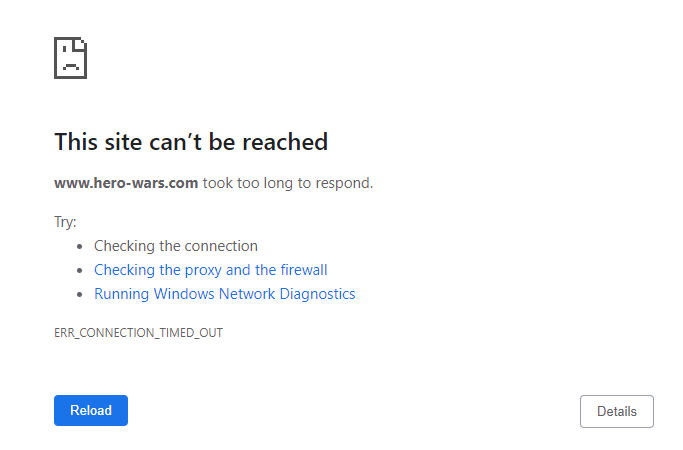
Task: Click the word "proxy" in the blue link
Action: (x=203, y=271)
